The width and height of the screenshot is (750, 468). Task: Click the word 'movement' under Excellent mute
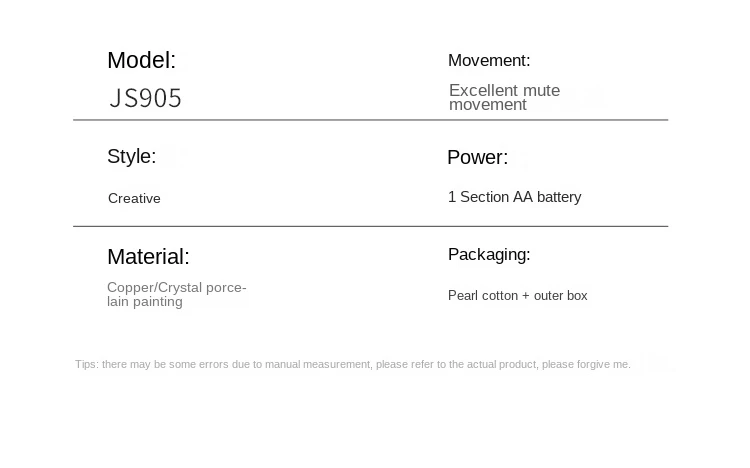488,105
